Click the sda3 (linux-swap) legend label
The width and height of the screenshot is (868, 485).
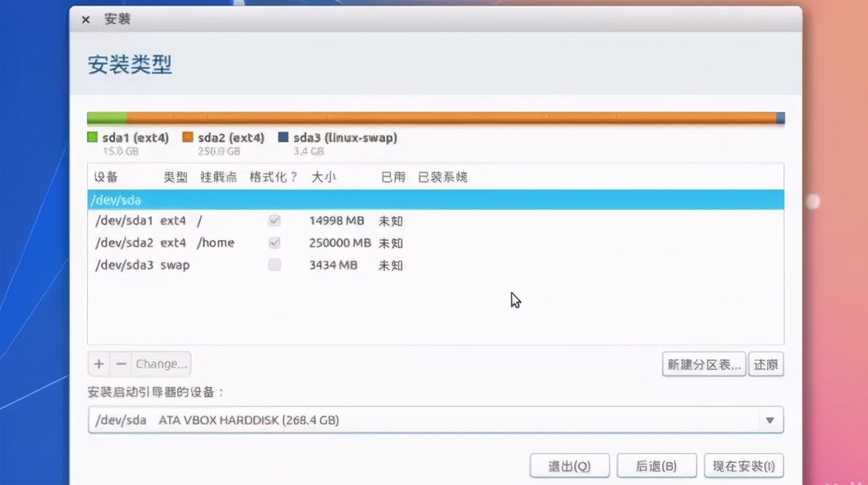point(345,138)
